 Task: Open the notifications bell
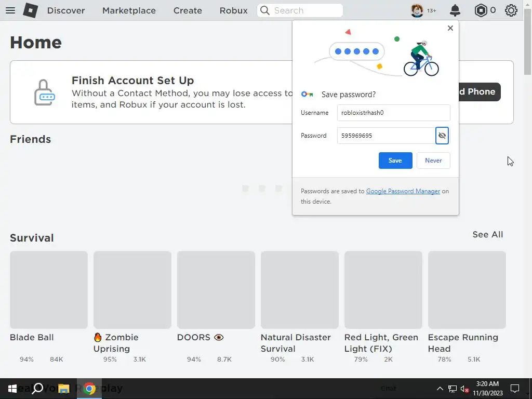tap(455, 10)
